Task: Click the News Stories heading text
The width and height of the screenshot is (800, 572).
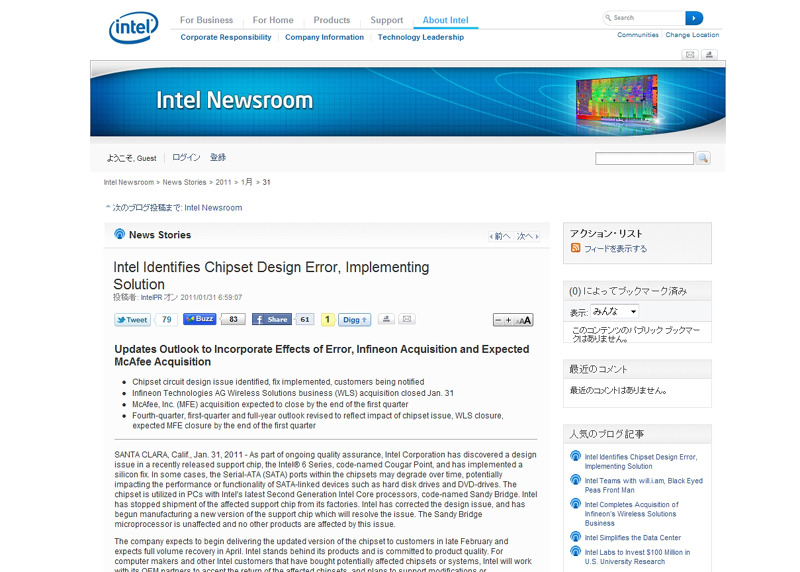Action: (x=160, y=235)
